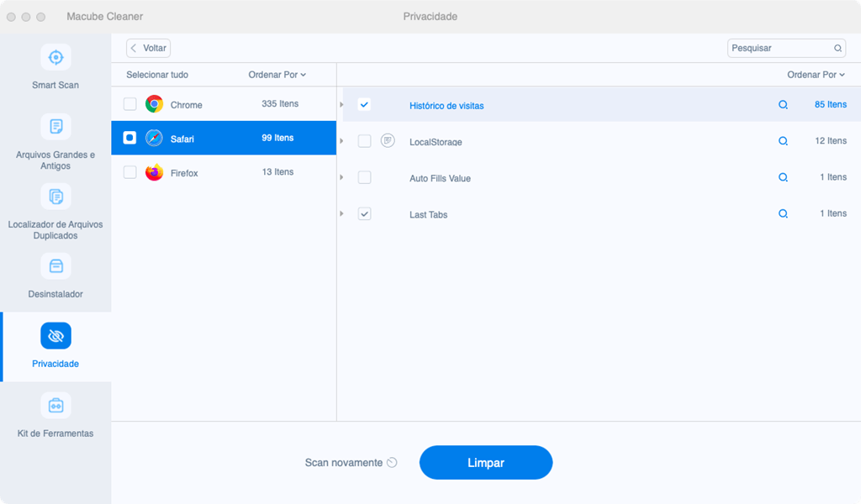Image resolution: width=861 pixels, height=504 pixels.
Task: Expand LocalStorage row arrow
Action: 341,141
